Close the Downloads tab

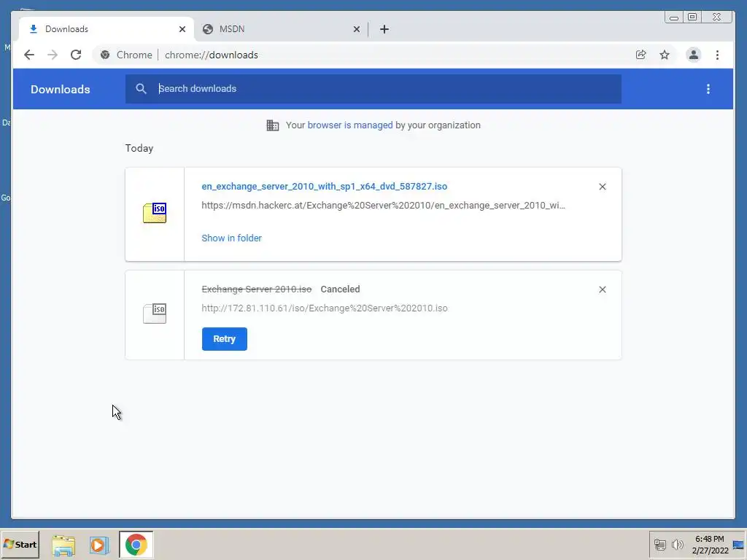pos(182,29)
